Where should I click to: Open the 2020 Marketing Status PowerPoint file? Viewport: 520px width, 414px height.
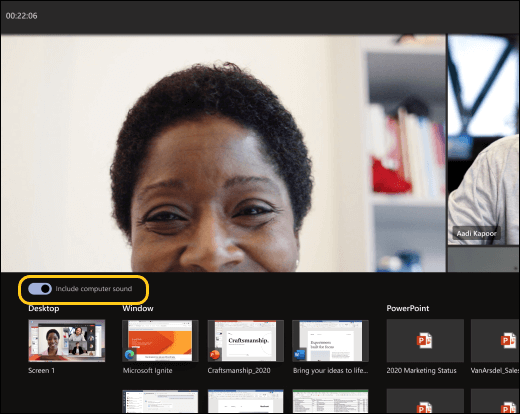[425, 341]
